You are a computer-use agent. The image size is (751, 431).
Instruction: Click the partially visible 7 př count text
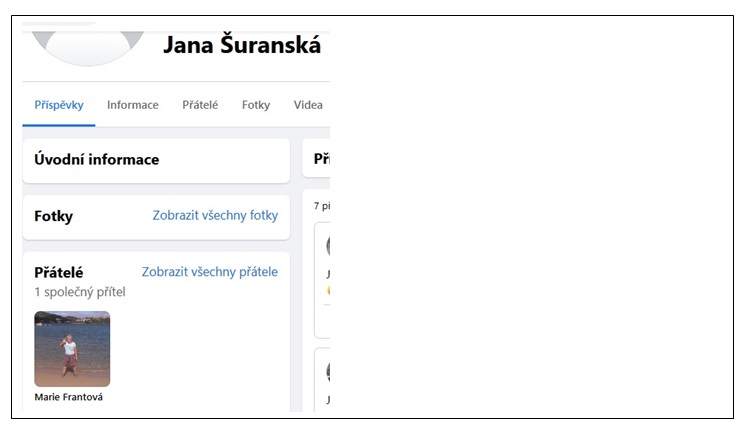(x=322, y=206)
